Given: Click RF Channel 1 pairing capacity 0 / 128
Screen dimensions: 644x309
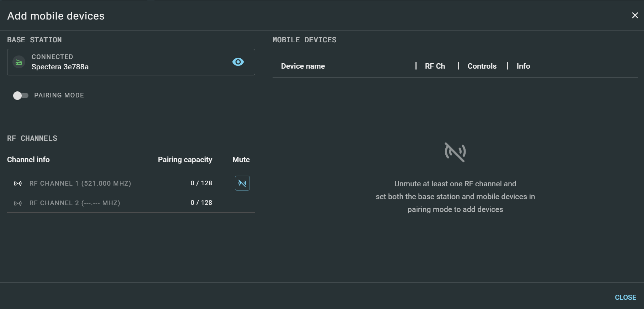Looking at the screenshot, I should click(201, 183).
